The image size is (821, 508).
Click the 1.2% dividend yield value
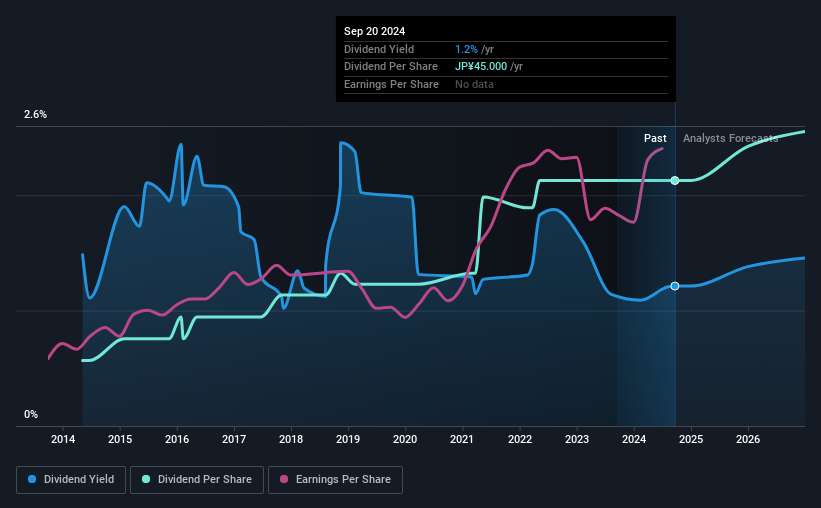click(x=466, y=49)
